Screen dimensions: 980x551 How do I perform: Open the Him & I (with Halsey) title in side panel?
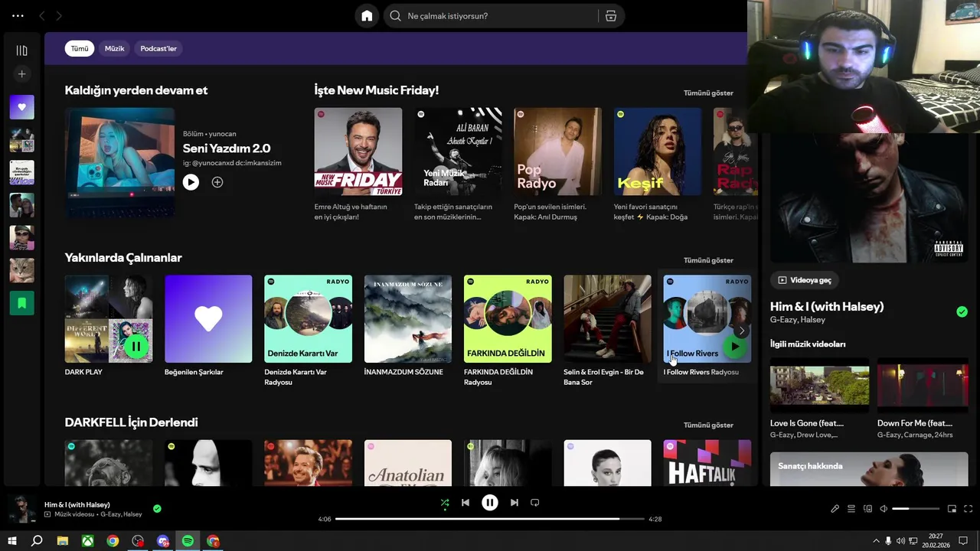(x=827, y=306)
